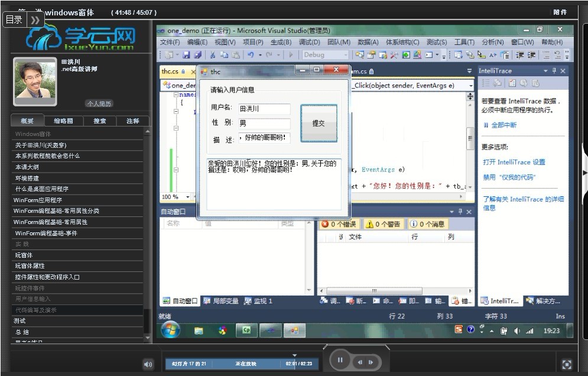Image resolution: width=588 pixels, height=376 pixels.
Task: Expand the 目录 panel with double-chevron arrow
Action: click(35, 20)
